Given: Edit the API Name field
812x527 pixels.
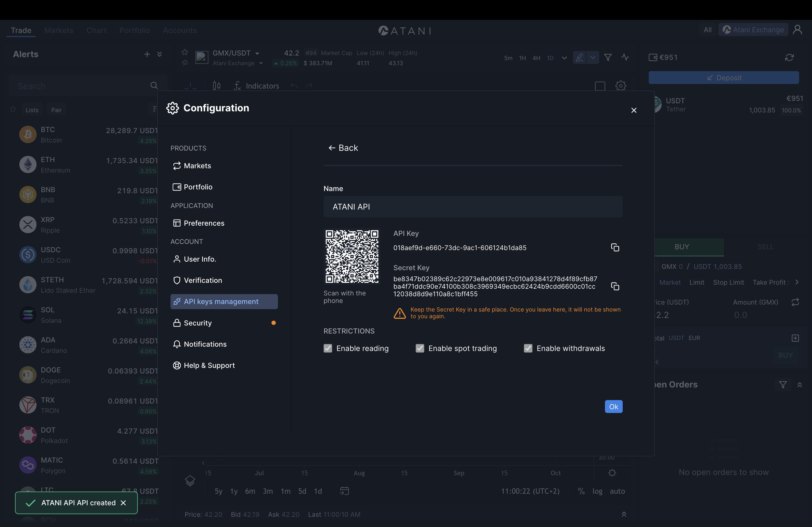Looking at the screenshot, I should coord(473,207).
